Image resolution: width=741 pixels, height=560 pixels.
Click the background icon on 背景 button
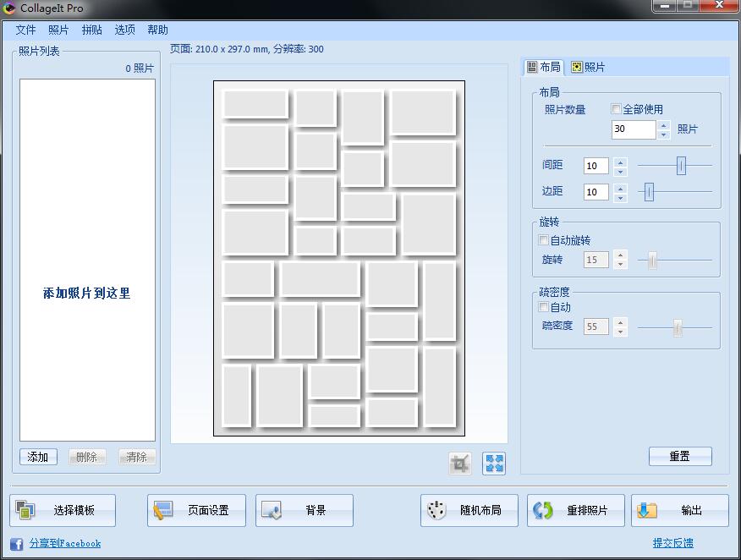tap(272, 509)
